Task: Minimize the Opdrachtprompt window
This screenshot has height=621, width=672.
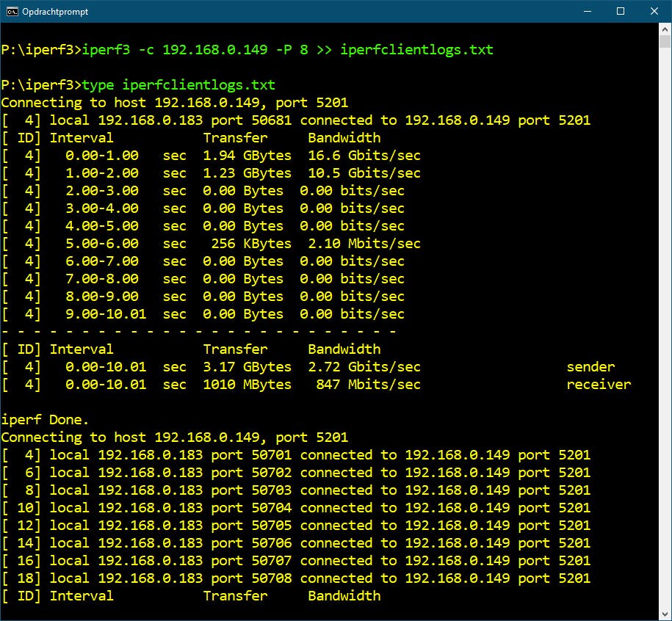Action: point(588,11)
